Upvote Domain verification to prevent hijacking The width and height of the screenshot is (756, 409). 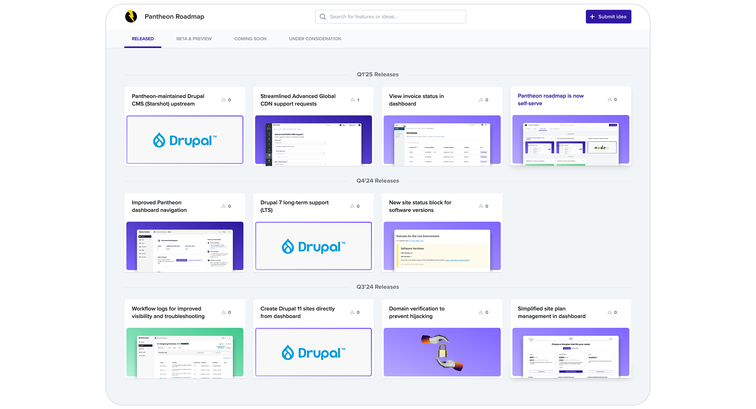coord(481,313)
